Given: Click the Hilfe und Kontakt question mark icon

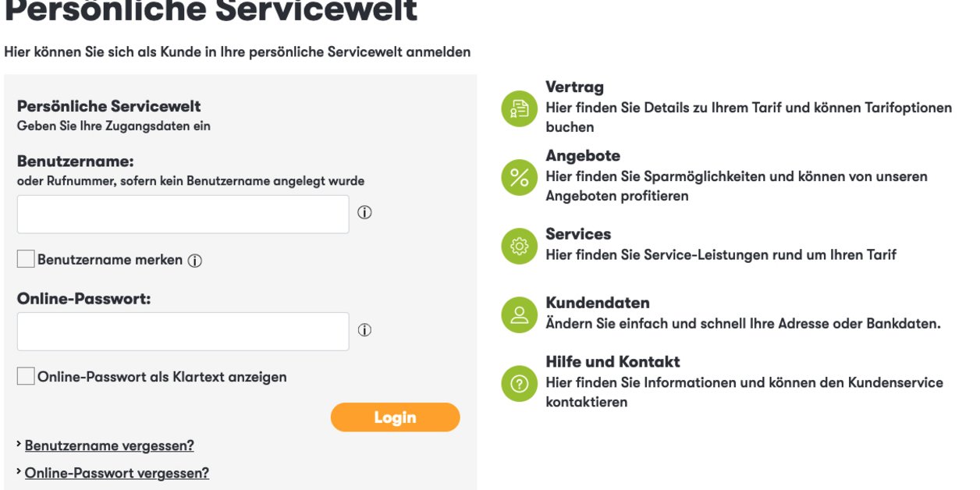Looking at the screenshot, I should pos(518,382).
